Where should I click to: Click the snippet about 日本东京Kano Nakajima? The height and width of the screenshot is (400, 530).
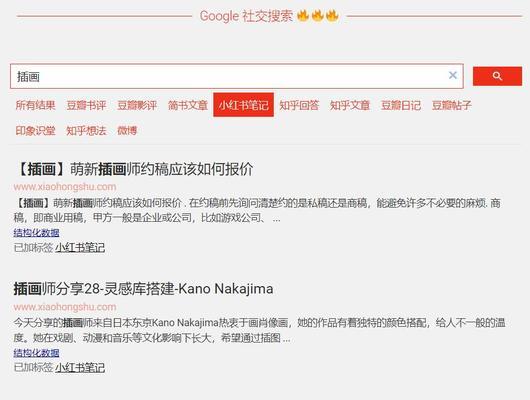259,330
